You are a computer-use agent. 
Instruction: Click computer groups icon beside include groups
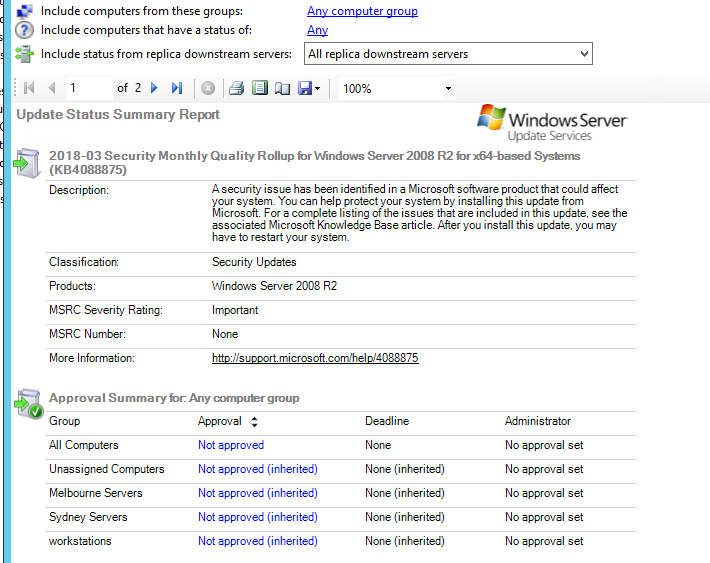coord(24,10)
